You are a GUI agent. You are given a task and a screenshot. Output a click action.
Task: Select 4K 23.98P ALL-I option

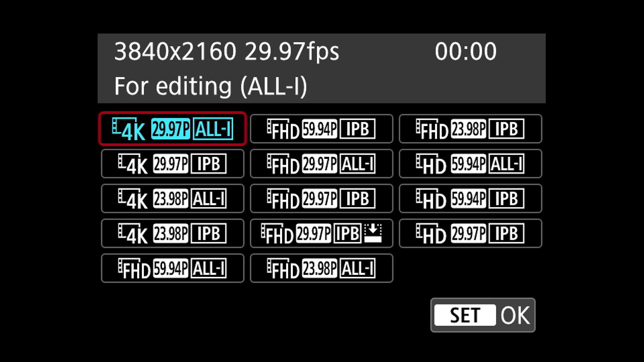(x=172, y=199)
